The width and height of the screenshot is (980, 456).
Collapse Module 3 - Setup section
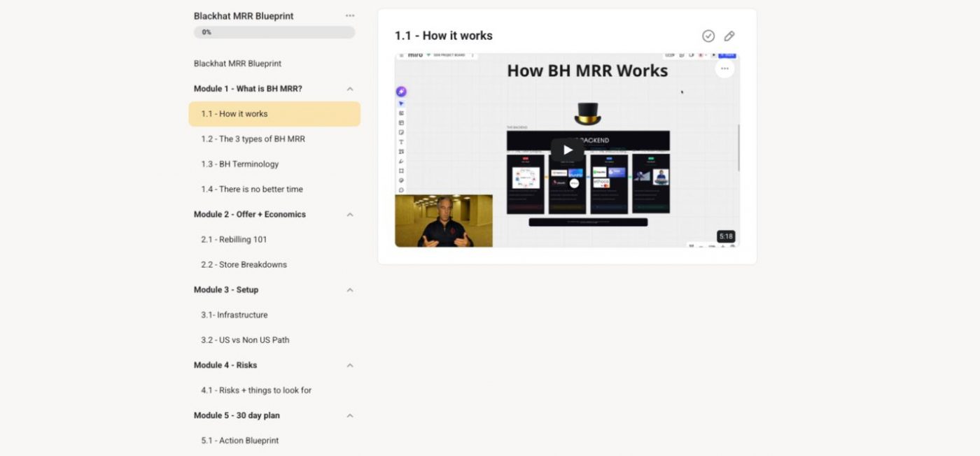(x=350, y=290)
